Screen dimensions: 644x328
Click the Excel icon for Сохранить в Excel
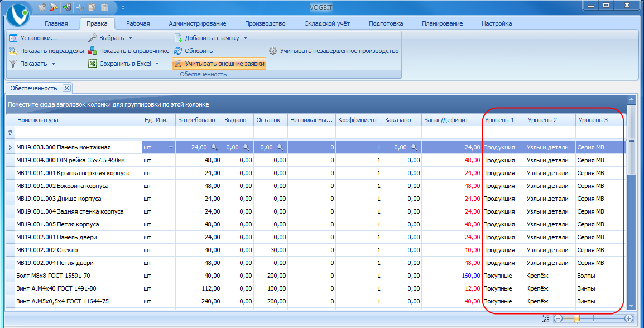[93, 64]
